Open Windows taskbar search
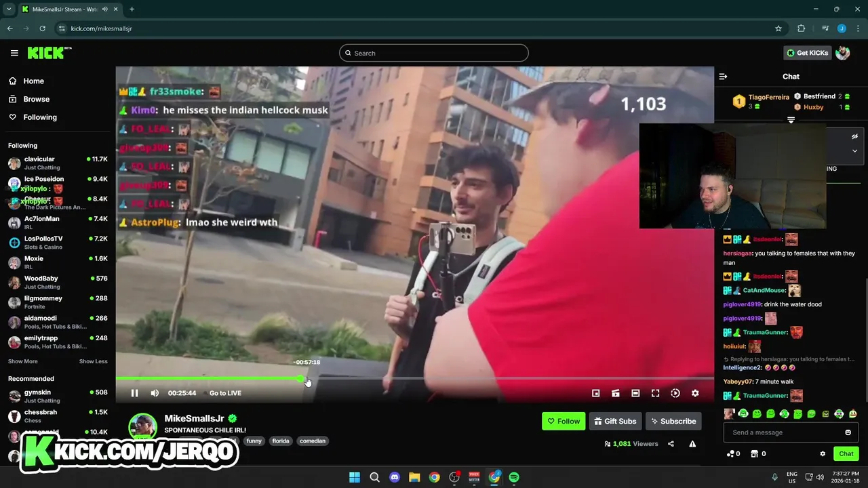This screenshot has height=488, width=868. [x=374, y=477]
